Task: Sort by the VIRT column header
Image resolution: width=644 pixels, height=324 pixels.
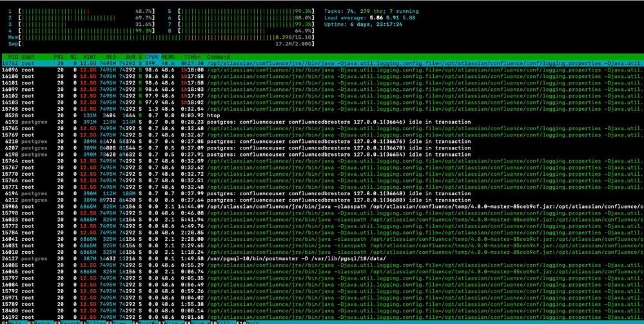Action: 90,57
